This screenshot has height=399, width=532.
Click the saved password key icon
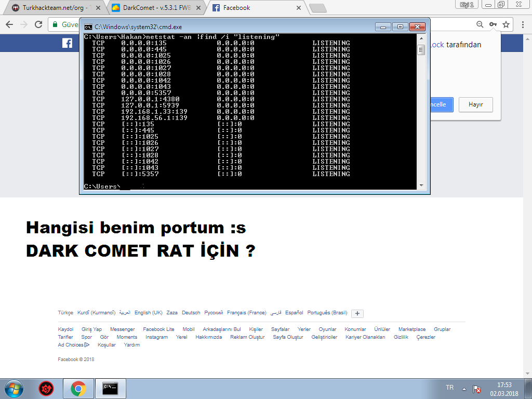(x=493, y=24)
